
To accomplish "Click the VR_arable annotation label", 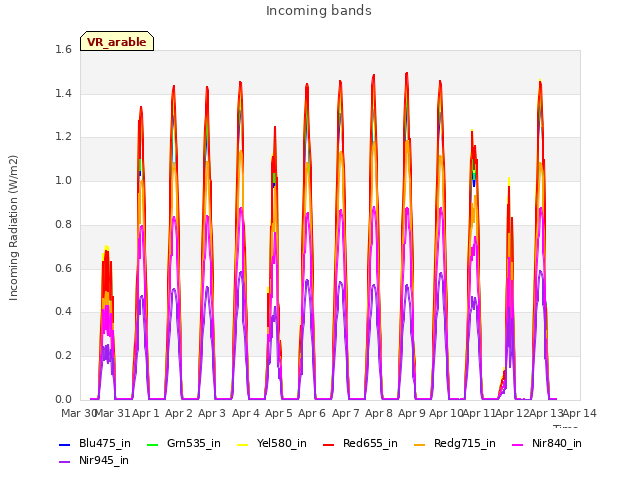I will (117, 42).
